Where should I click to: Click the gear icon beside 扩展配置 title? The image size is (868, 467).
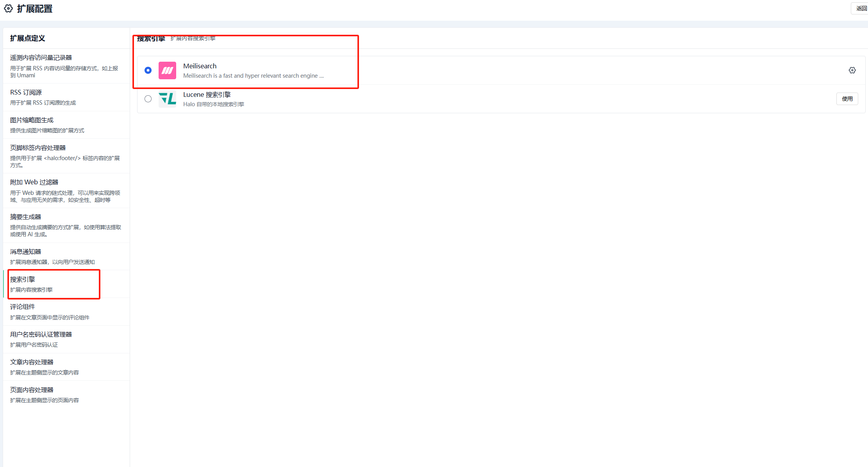8,9
